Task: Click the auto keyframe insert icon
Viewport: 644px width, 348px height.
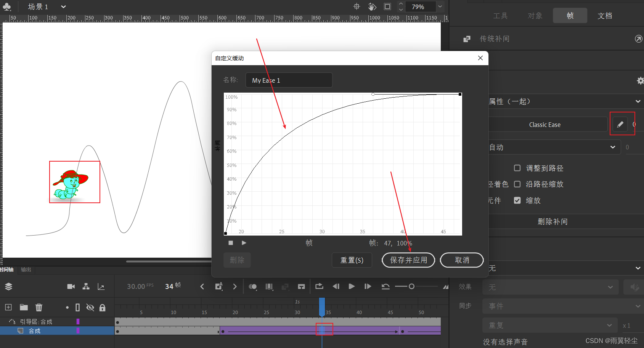Action: tap(219, 286)
